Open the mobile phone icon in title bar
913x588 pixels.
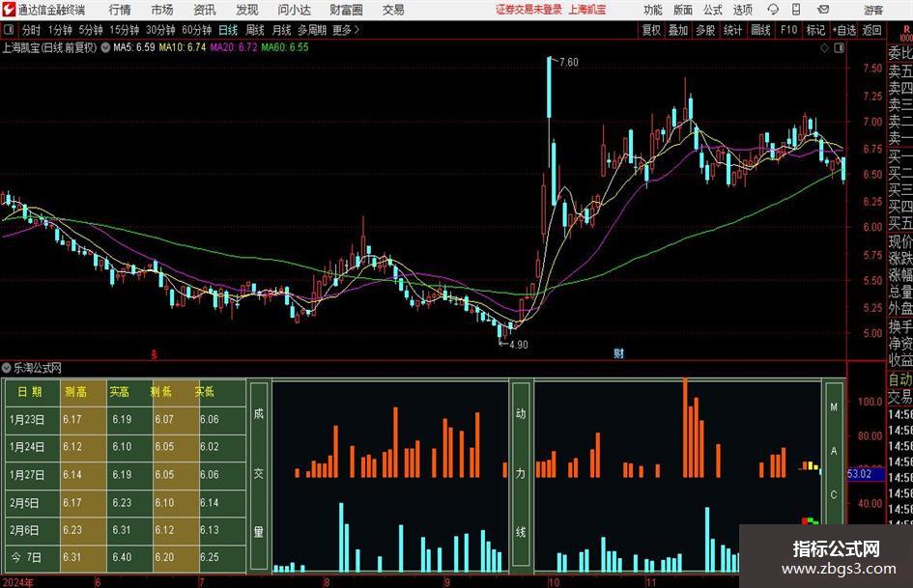pos(796,10)
